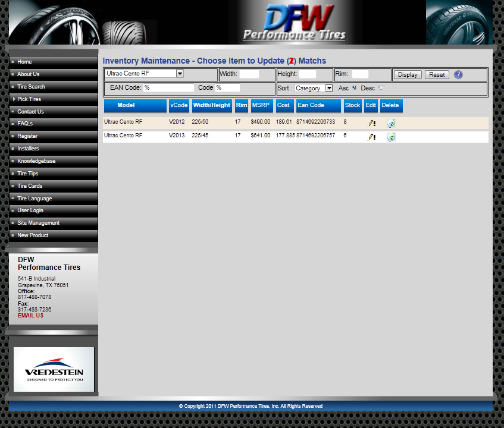The image size is (504, 428).
Task: Click the MSRP value $641.00
Action: [x=261, y=136]
